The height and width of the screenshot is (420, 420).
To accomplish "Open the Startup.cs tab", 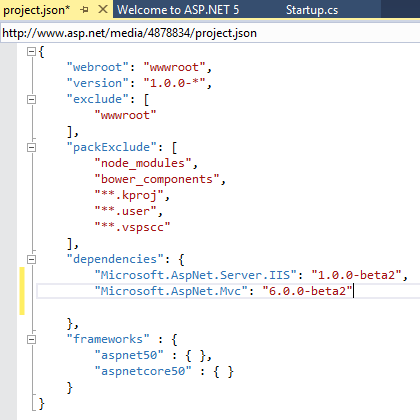I will 312,10.
